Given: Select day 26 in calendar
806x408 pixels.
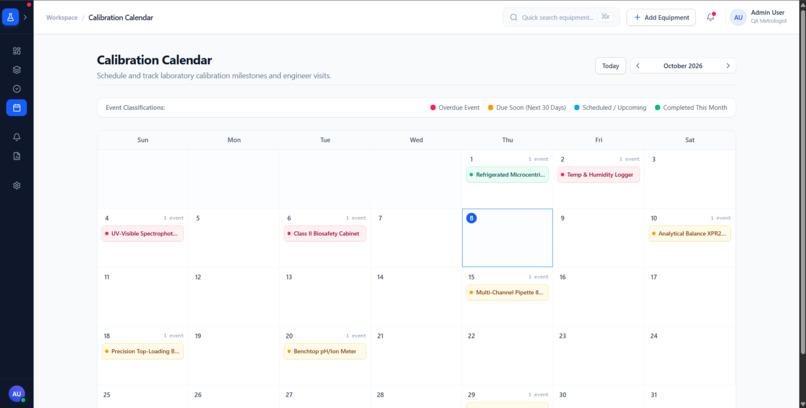Looking at the screenshot, I should (234, 397).
